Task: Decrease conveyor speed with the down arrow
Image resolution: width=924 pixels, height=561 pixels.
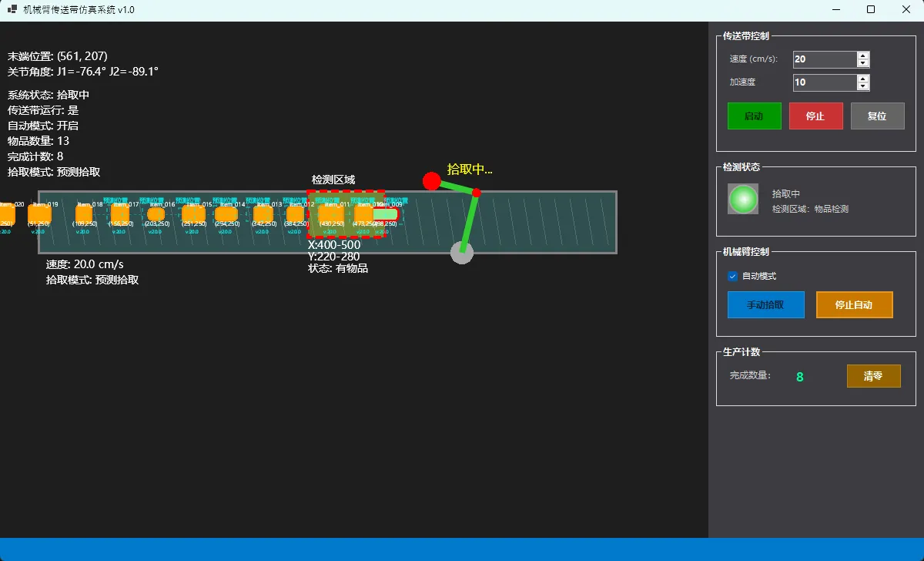Action: [x=863, y=63]
